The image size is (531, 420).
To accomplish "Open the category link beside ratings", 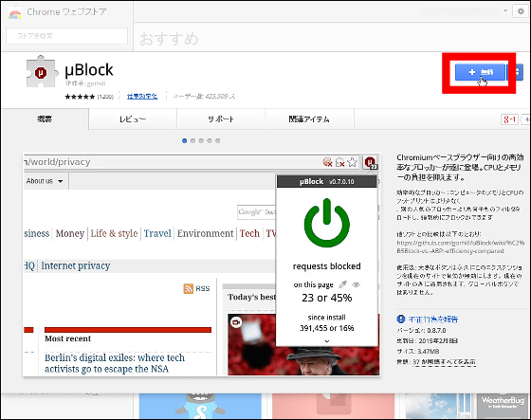I will point(142,96).
